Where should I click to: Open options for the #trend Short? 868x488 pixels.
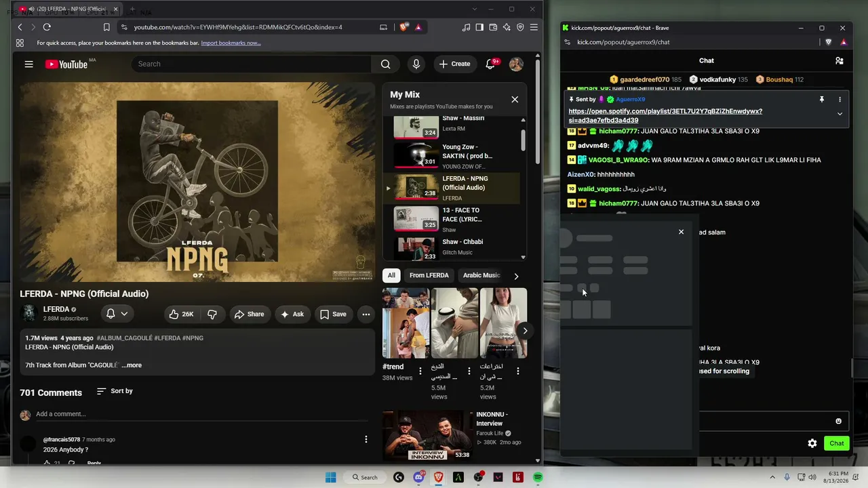[420, 371]
